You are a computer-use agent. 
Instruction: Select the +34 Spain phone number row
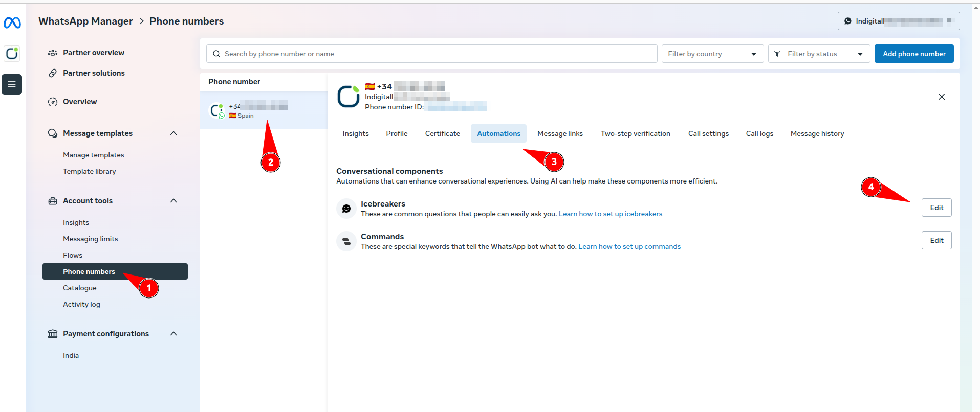pos(264,110)
